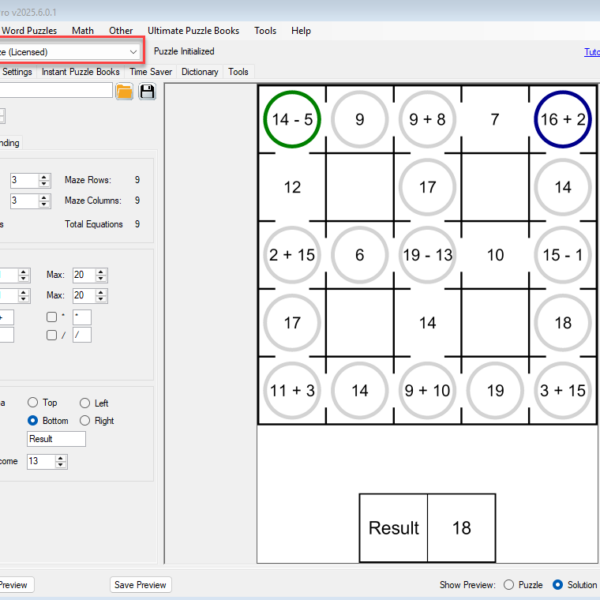Select the Right radio button

(x=85, y=421)
